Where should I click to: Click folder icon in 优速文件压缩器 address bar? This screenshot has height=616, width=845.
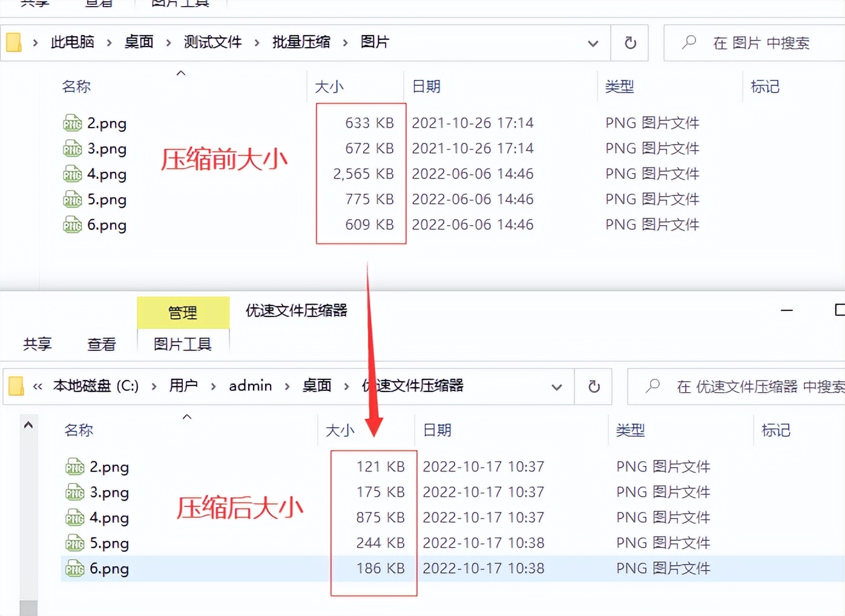point(16,386)
